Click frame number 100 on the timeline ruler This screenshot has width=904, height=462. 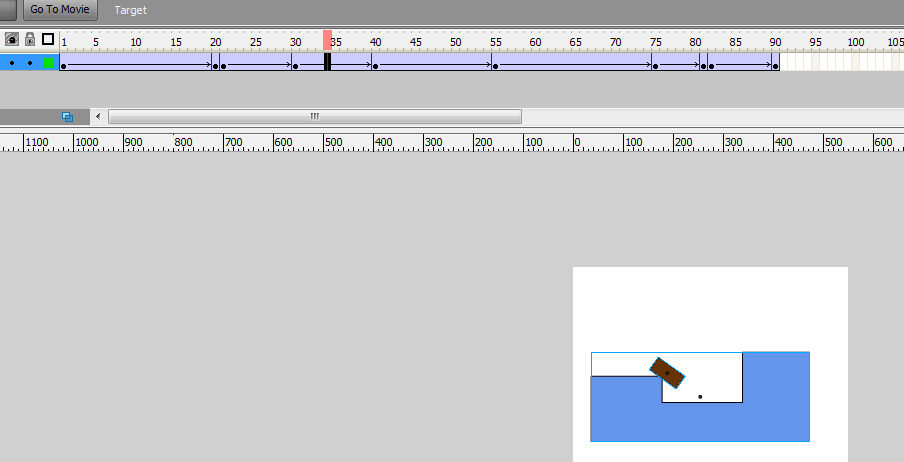pos(856,42)
